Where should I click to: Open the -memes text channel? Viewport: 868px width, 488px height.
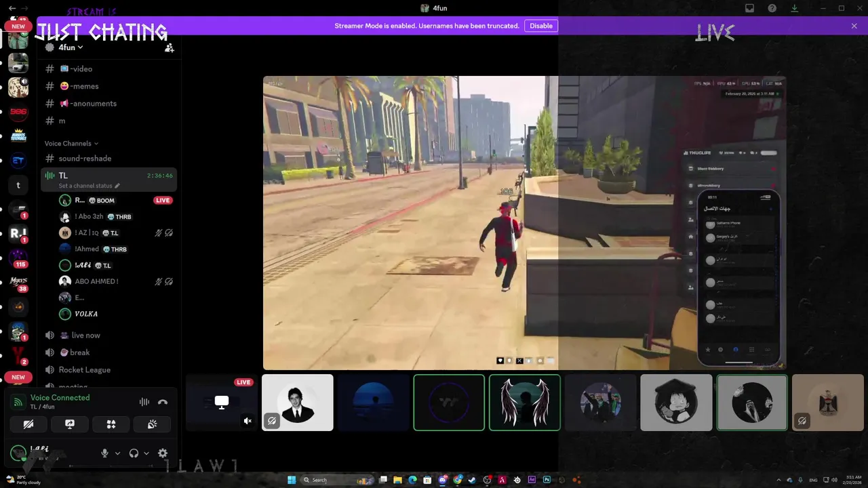coord(108,86)
